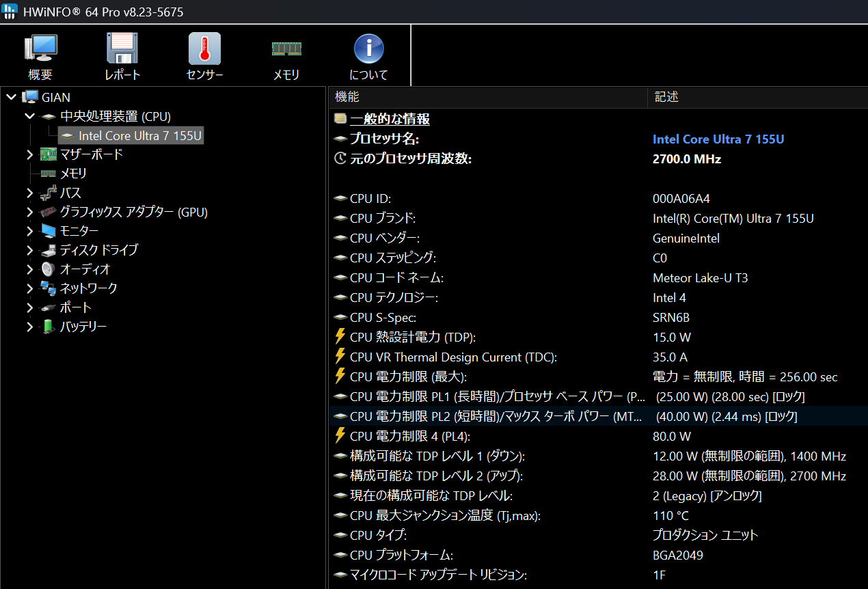
Task: Select the CPU S-Spec row
Action: pos(598,317)
